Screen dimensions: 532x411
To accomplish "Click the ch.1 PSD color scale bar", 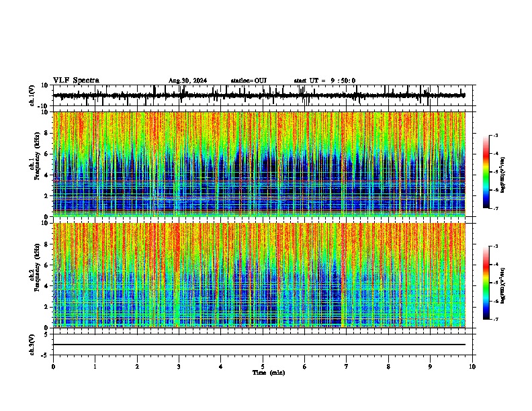I will pyautogui.click(x=486, y=172).
